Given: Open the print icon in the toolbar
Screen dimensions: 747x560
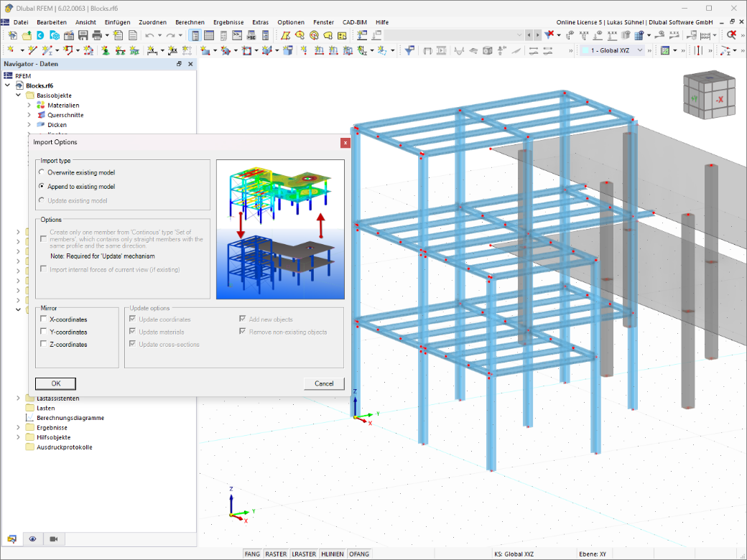Looking at the screenshot, I should click(x=97, y=35).
